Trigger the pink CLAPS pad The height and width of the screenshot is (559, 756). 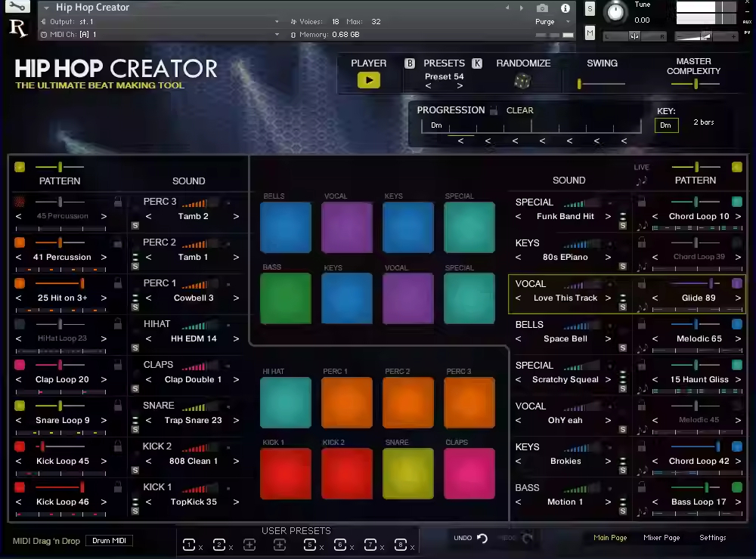[469, 473]
